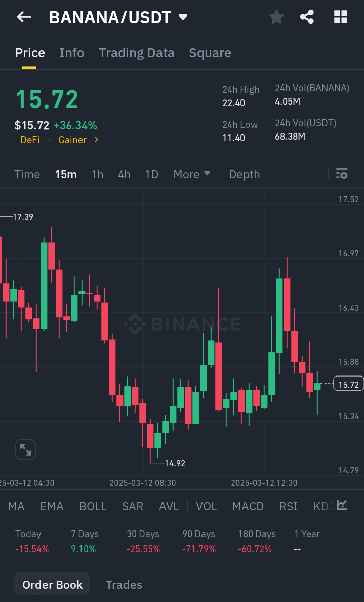Tap the 24h Low value 11.40

point(233,138)
